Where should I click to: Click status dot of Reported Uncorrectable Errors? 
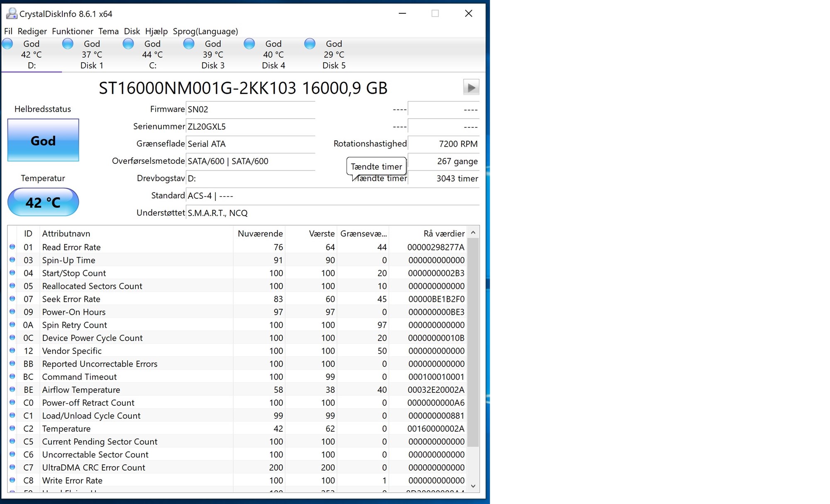pyautogui.click(x=12, y=363)
